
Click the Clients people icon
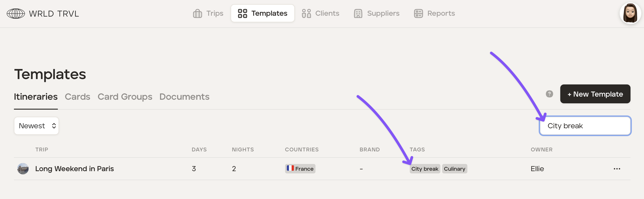tap(306, 13)
